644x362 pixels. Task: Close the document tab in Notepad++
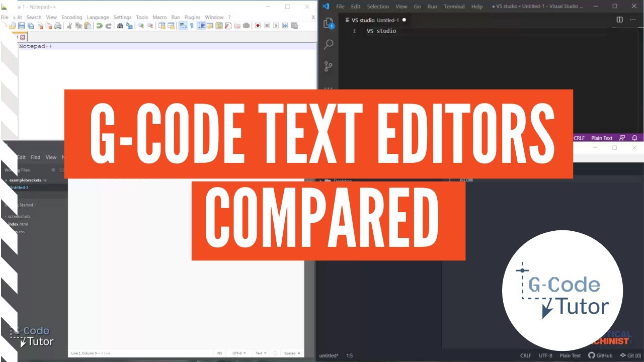pyautogui.click(x=23, y=37)
